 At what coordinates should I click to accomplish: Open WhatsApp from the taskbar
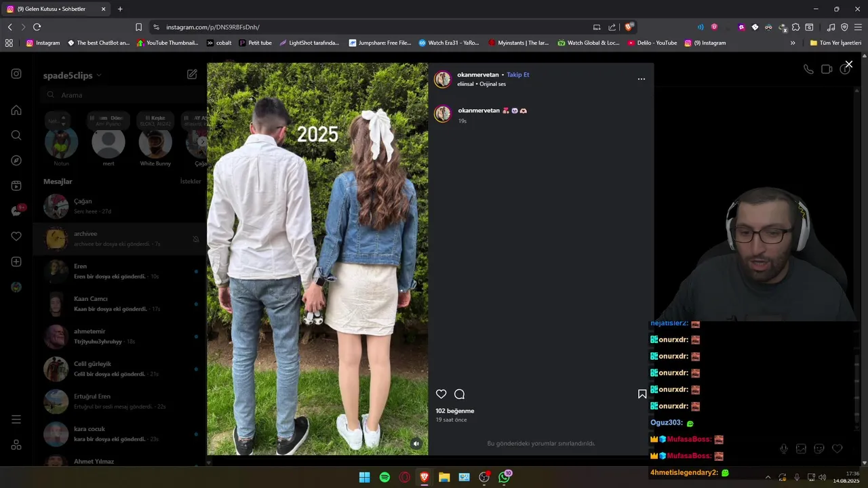(505, 477)
